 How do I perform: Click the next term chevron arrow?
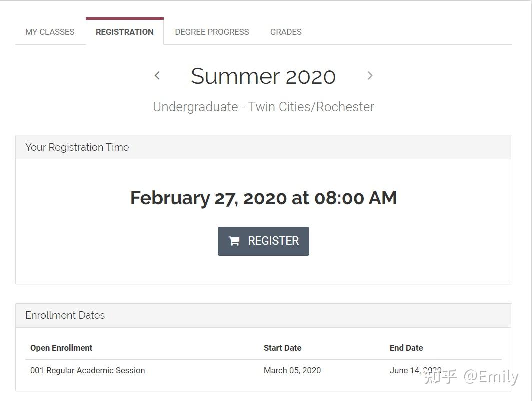click(x=370, y=76)
